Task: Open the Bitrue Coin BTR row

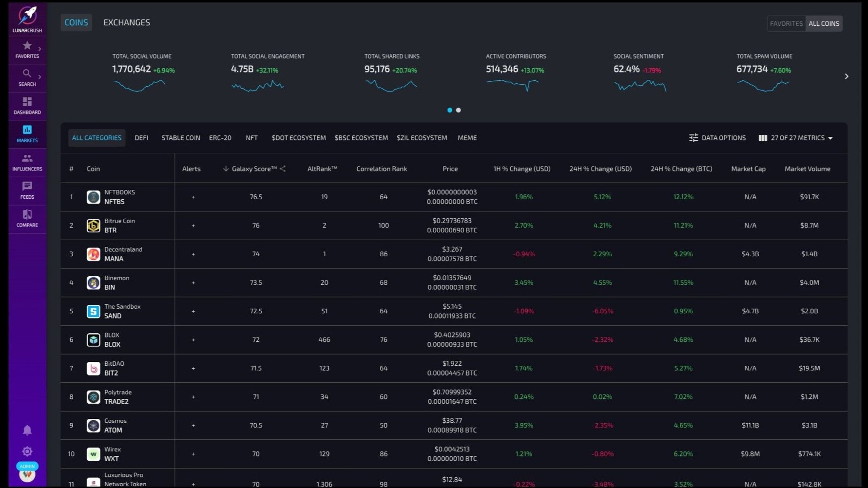Action: click(x=454, y=225)
